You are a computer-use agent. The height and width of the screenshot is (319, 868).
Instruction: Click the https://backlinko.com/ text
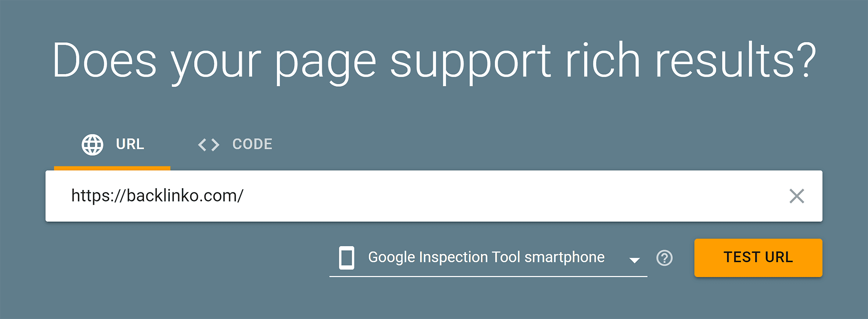pyautogui.click(x=157, y=196)
